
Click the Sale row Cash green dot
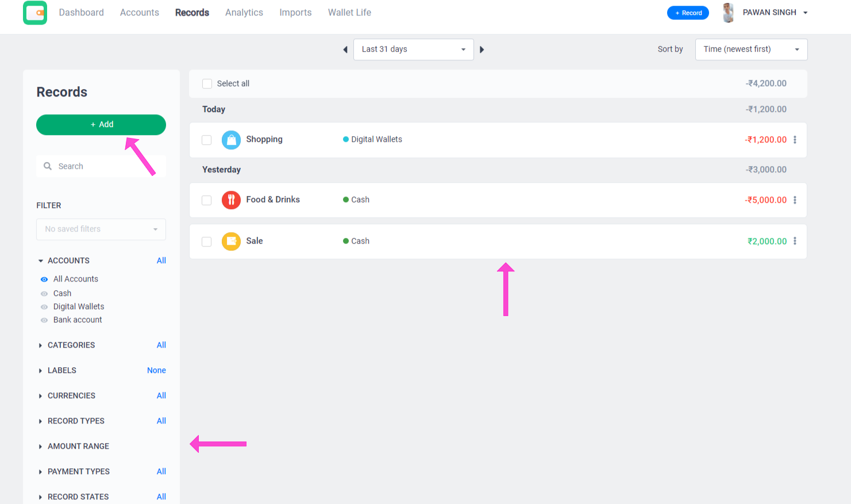point(346,241)
